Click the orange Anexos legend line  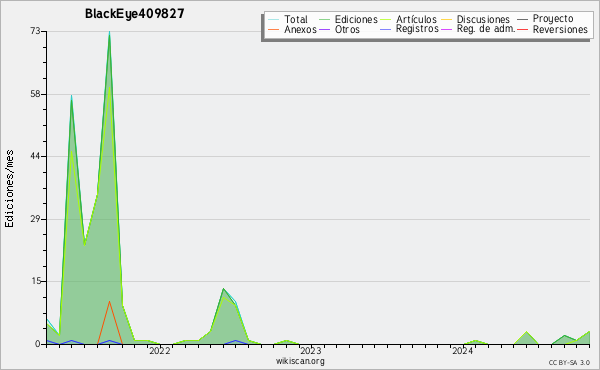pyautogui.click(x=274, y=29)
